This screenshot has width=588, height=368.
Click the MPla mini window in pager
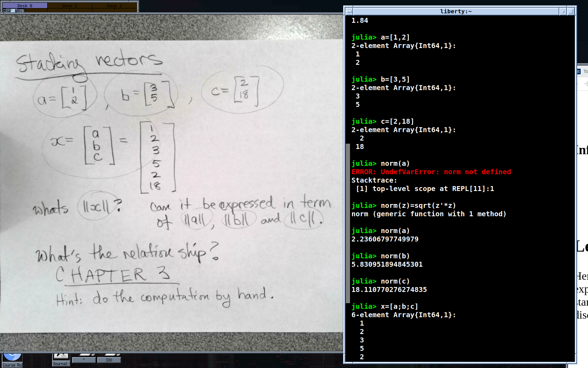pyautogui.click(x=7, y=11)
